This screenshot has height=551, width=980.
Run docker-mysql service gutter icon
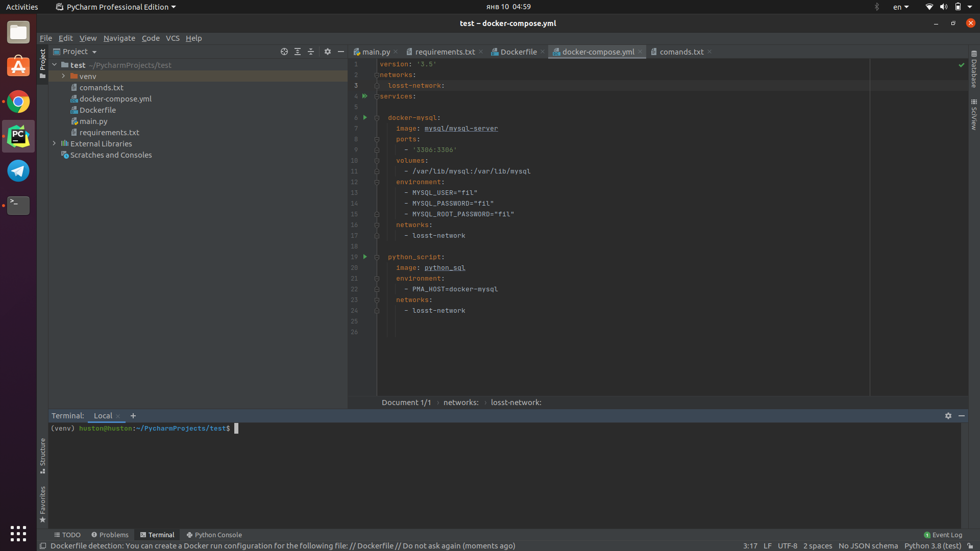[365, 117]
